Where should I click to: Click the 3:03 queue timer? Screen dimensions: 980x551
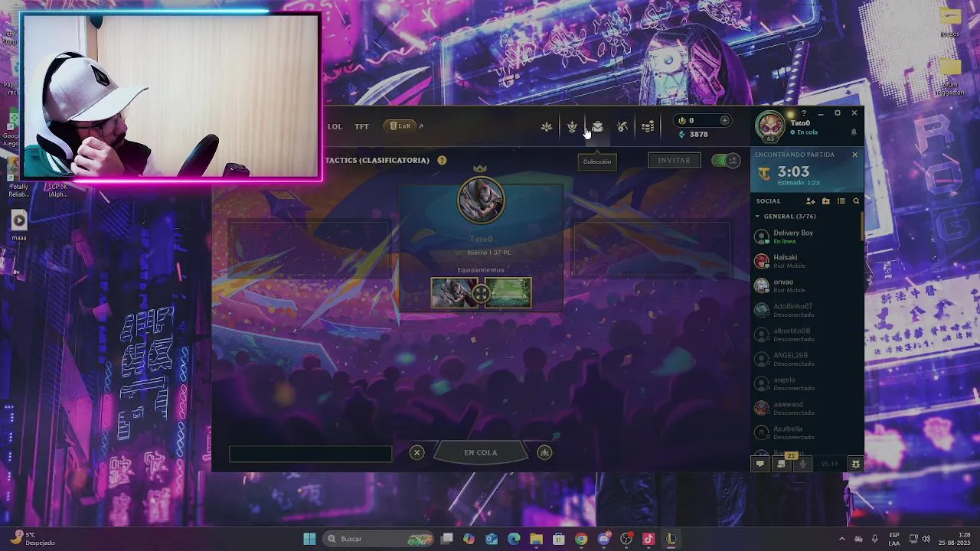tap(793, 171)
